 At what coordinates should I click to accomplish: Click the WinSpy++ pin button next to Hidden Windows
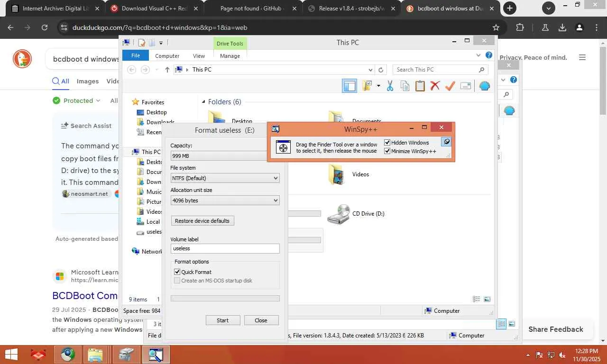(x=446, y=142)
